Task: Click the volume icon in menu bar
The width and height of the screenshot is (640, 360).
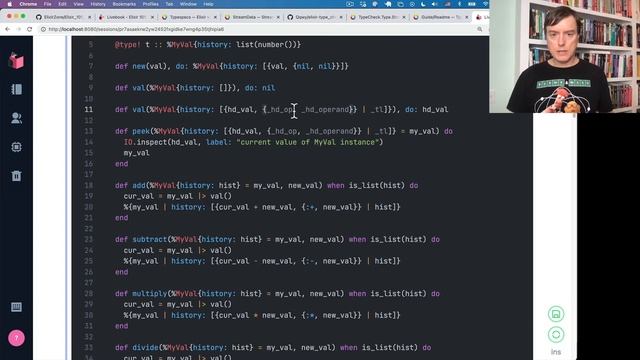Action: [x=435, y=4]
